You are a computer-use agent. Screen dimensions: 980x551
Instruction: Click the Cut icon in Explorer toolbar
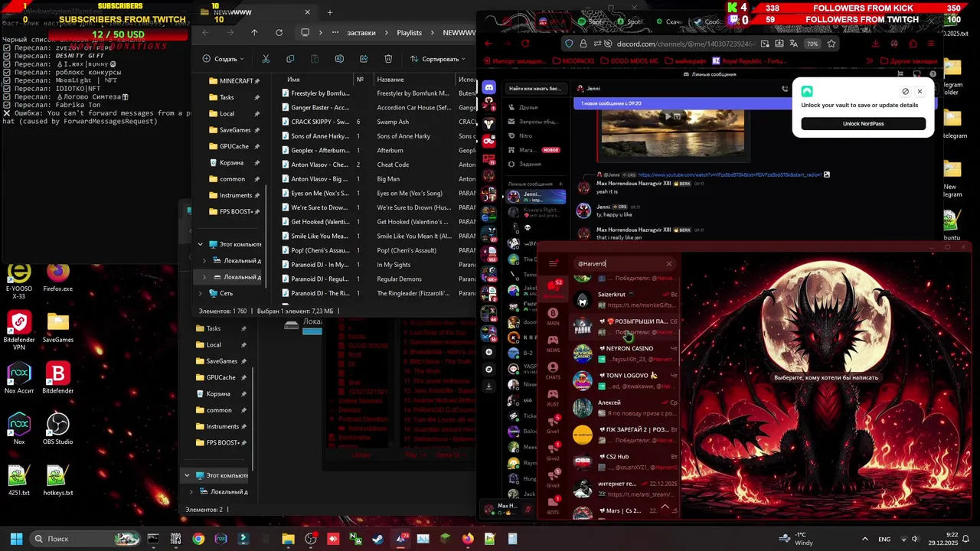266,59
